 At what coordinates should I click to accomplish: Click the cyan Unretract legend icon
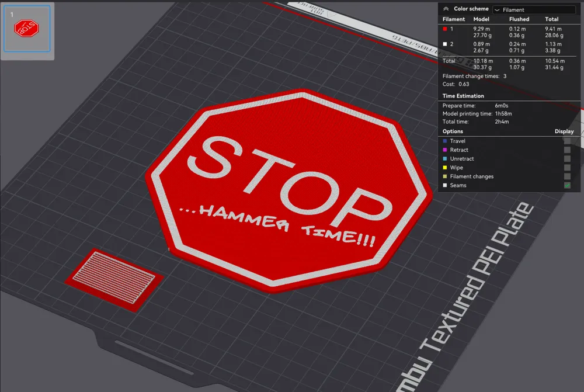pyautogui.click(x=444, y=158)
